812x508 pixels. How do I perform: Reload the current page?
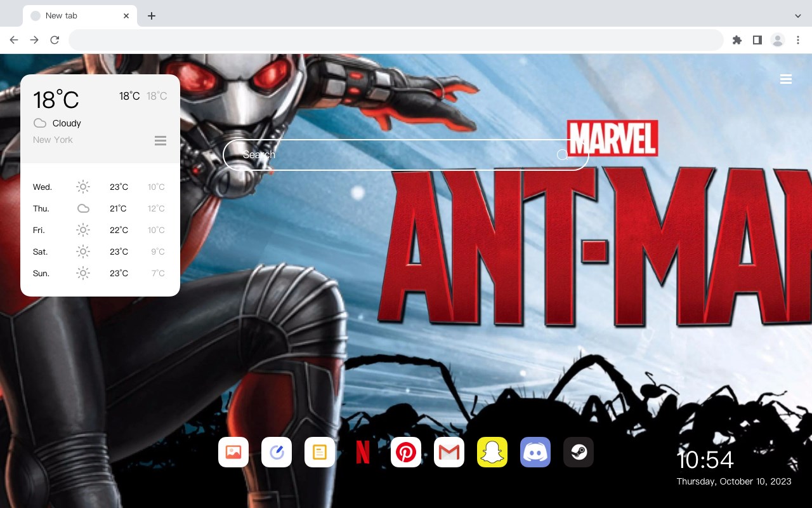point(55,40)
